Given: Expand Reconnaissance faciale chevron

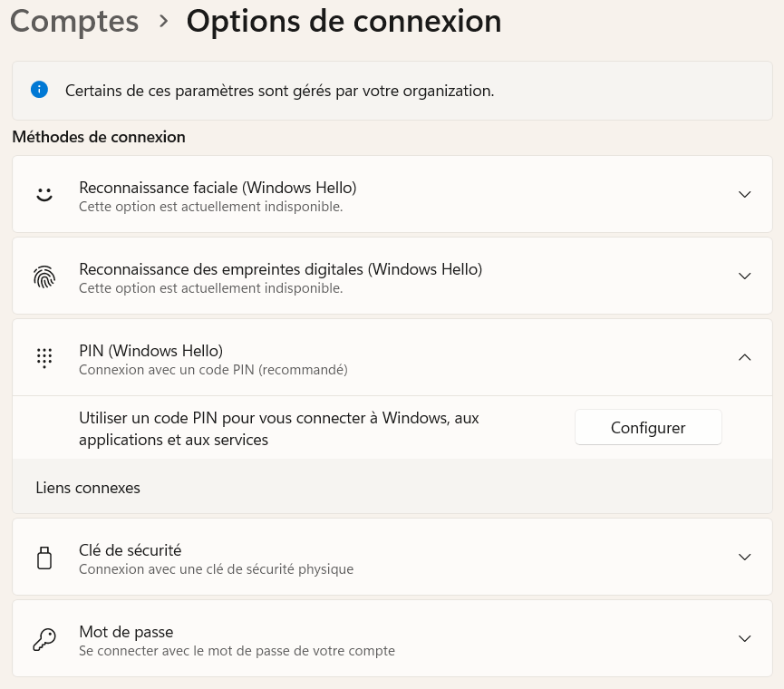Looking at the screenshot, I should pos(744,194).
